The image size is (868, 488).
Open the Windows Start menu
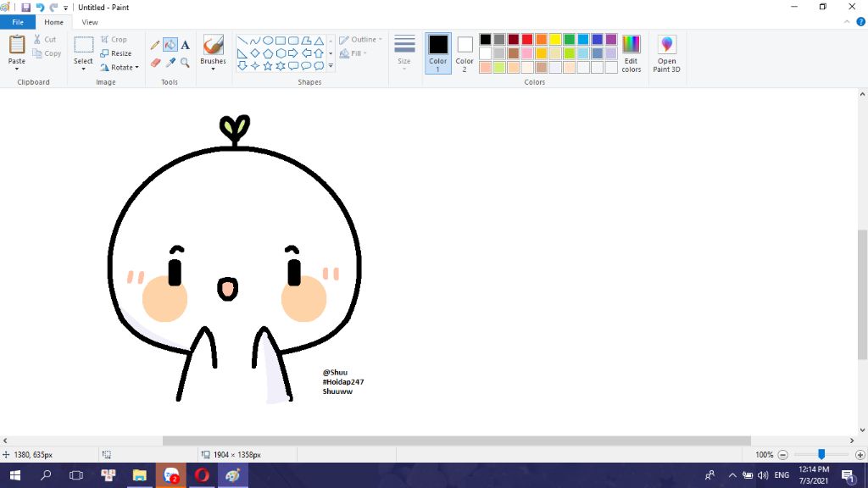click(x=15, y=475)
